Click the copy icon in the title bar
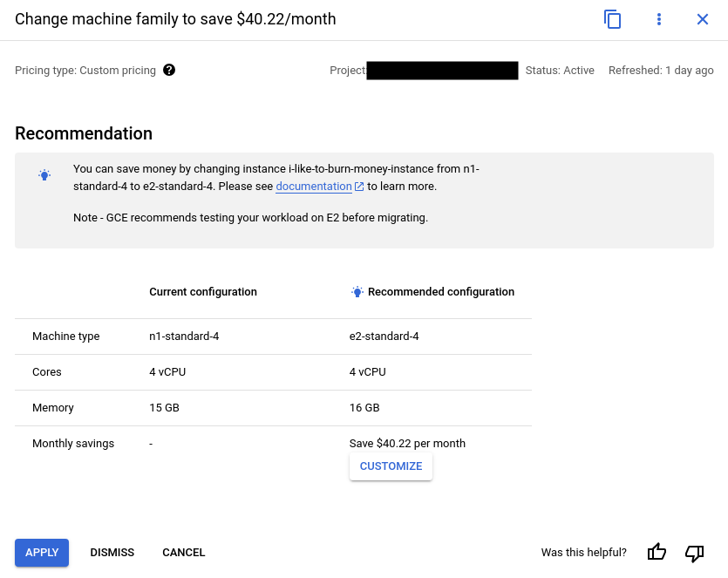728x578 pixels. tap(612, 18)
